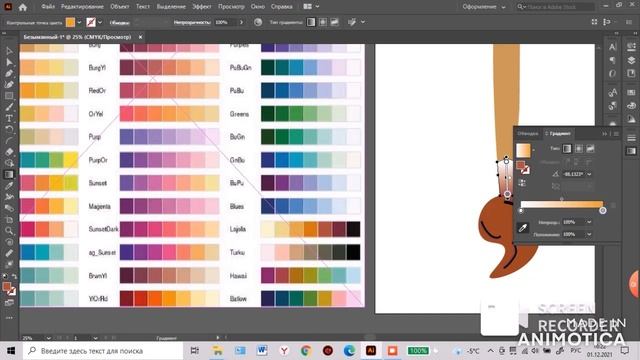Click the Обводка link in control bar
The width and height of the screenshot is (640, 360).
pos(119,23)
